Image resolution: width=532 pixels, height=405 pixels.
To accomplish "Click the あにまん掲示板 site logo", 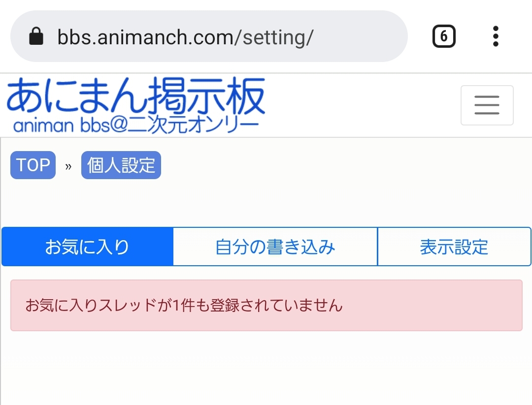I will pyautogui.click(x=135, y=96).
